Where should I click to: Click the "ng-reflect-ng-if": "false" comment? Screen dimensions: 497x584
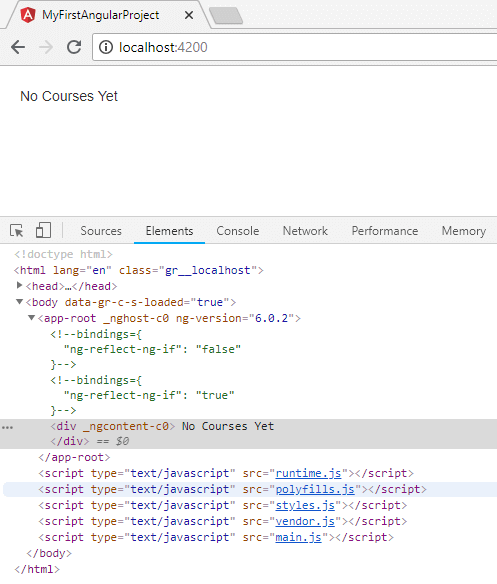coord(152,349)
